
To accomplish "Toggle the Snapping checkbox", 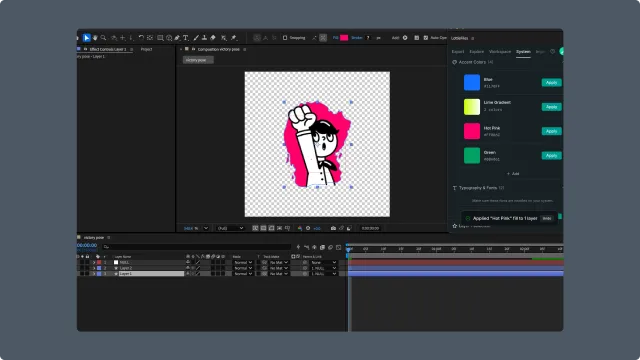I will click(285, 38).
